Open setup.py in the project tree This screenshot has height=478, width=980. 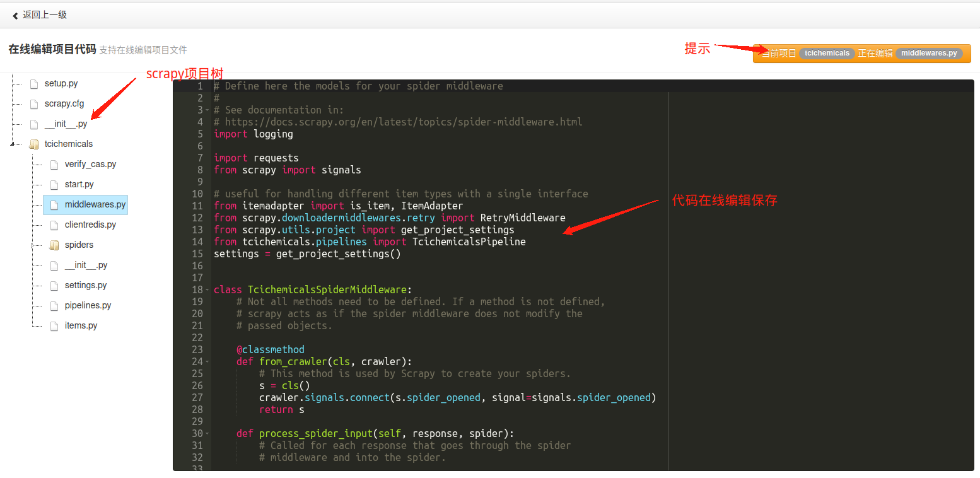pos(61,83)
